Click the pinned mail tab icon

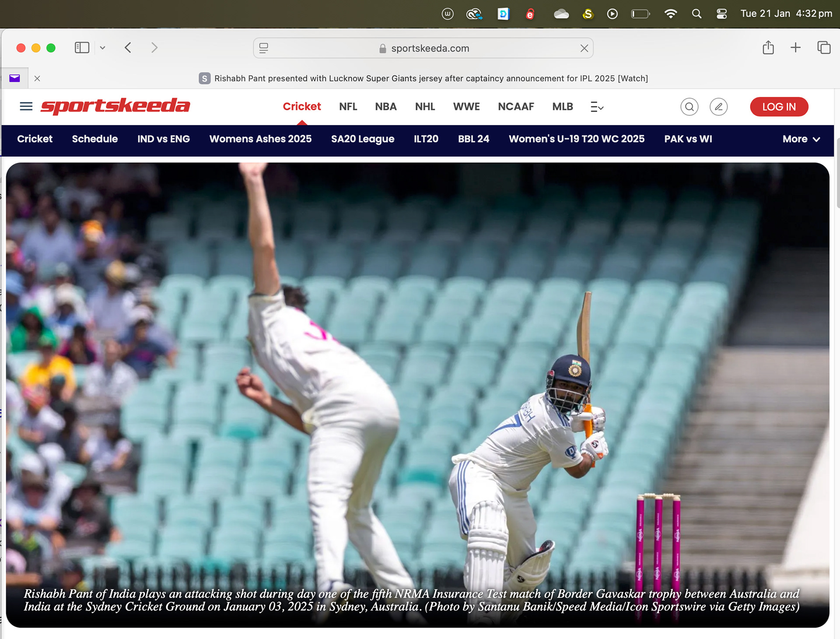15,78
